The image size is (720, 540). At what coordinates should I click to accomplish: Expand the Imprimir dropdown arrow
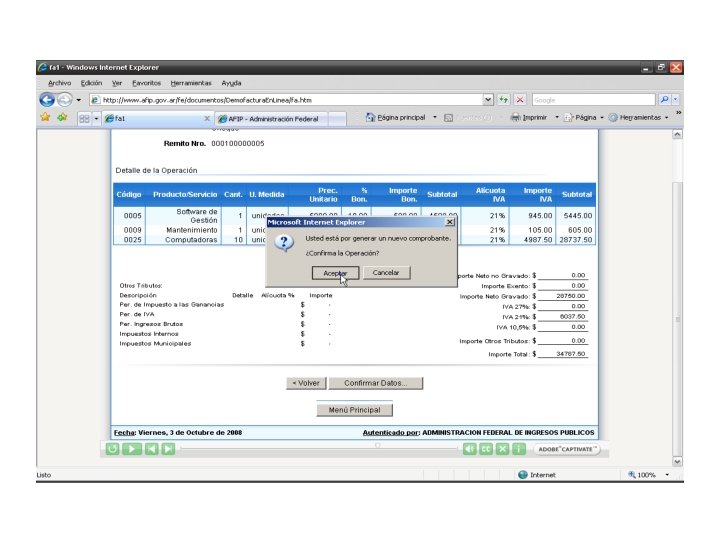pos(557,118)
